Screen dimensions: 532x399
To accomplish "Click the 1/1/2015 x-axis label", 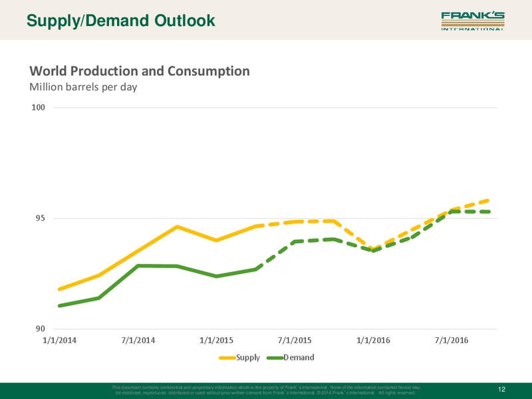I will pyautogui.click(x=217, y=340).
